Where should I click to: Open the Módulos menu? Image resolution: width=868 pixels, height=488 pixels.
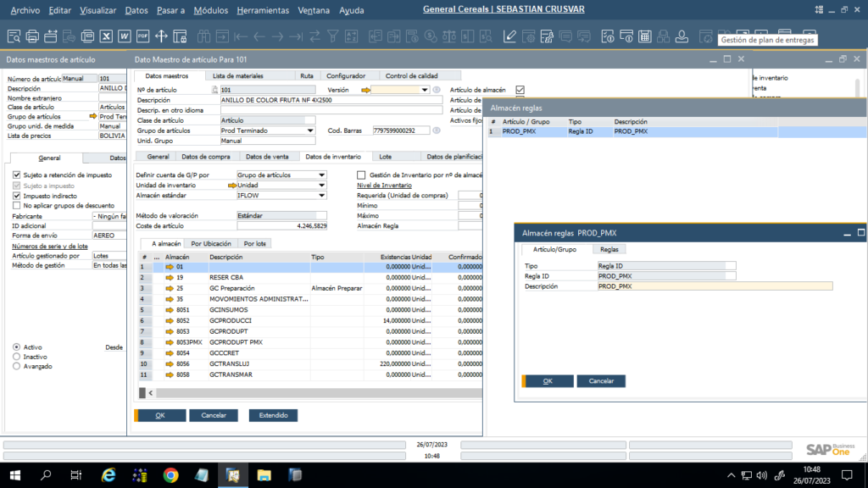click(x=210, y=10)
